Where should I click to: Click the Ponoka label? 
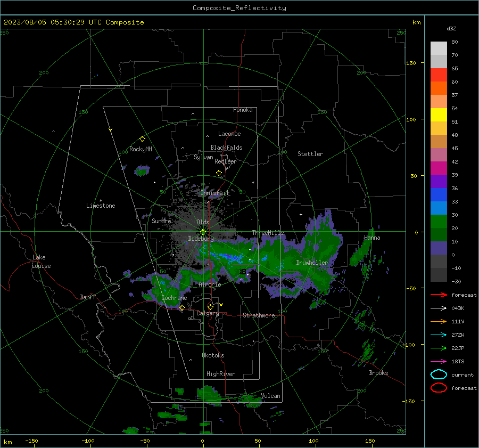pyautogui.click(x=243, y=110)
